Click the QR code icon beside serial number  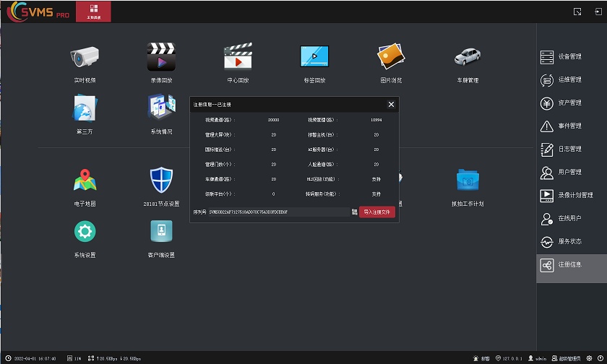point(354,212)
